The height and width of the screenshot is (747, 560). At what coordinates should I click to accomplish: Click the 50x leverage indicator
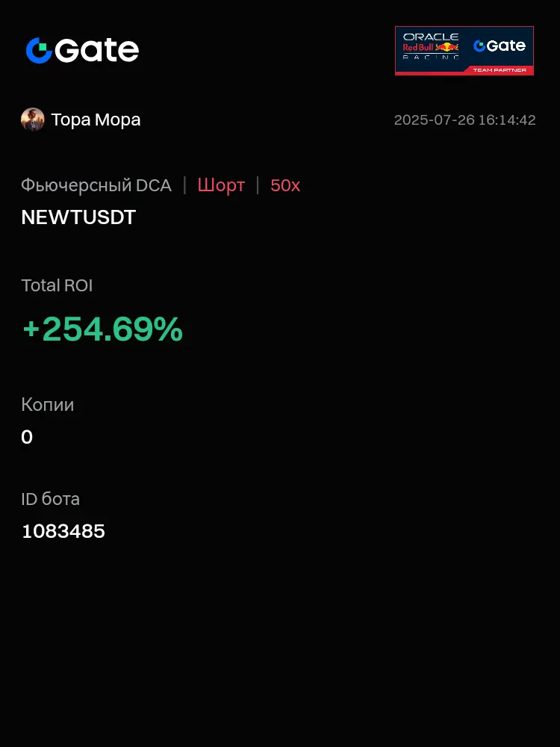[x=285, y=185]
